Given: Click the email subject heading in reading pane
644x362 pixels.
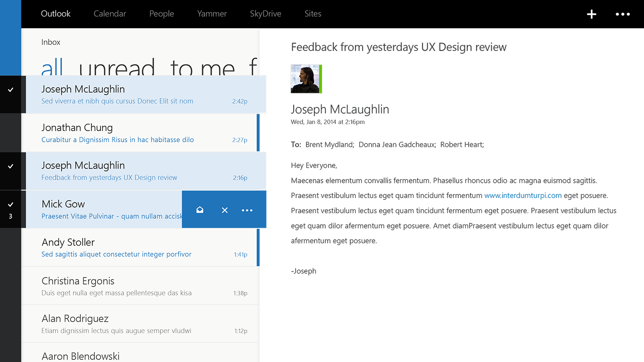Looking at the screenshot, I should (x=399, y=47).
